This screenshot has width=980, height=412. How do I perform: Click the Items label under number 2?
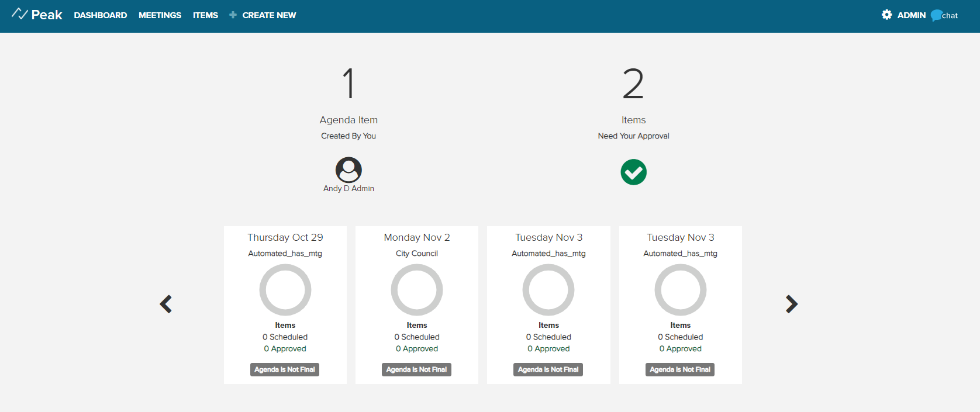(633, 120)
